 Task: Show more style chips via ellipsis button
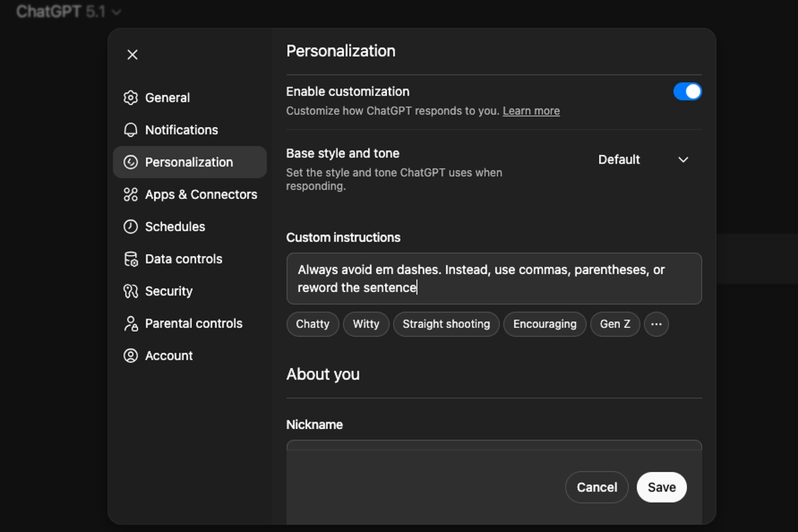[656, 325]
